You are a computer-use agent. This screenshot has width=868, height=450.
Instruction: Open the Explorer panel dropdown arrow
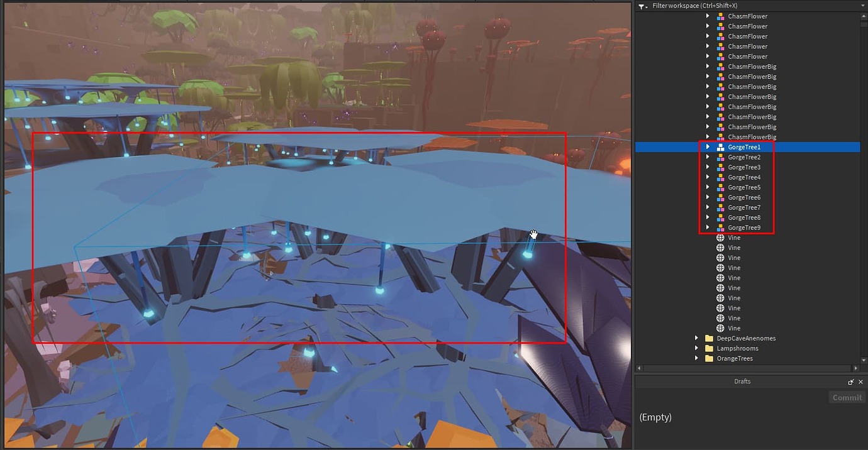pos(862,6)
